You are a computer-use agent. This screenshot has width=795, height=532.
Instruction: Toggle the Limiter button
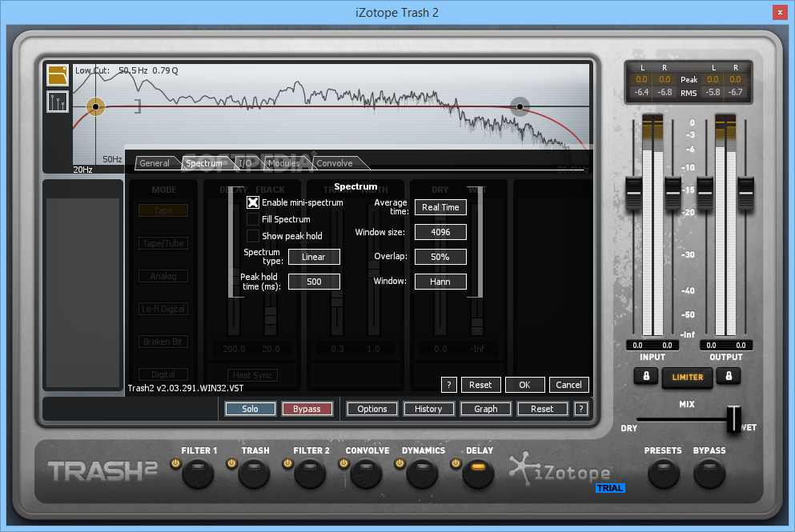point(688,378)
